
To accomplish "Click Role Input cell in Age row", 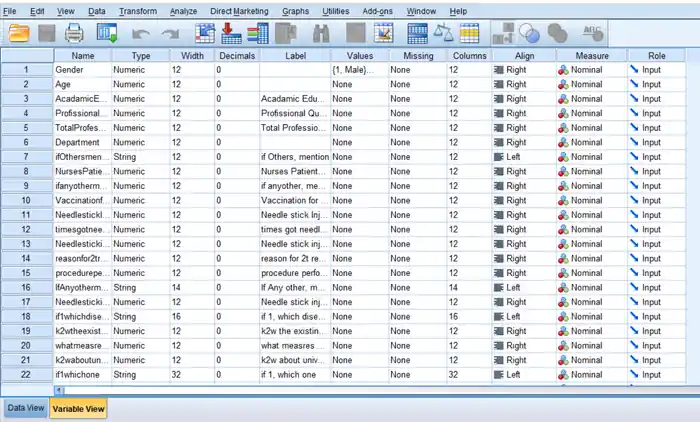I will pos(657,84).
